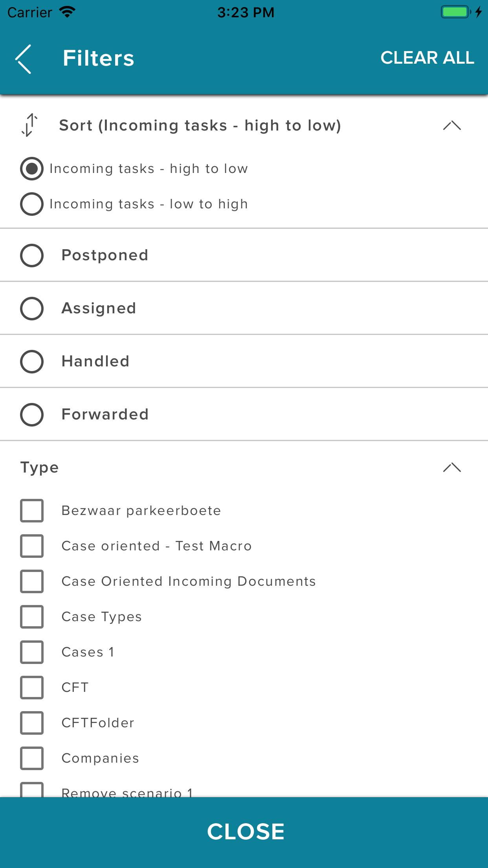Screen dimensions: 488x868
Task: Select Incoming tasks - low to high sorting
Action: click(x=32, y=204)
